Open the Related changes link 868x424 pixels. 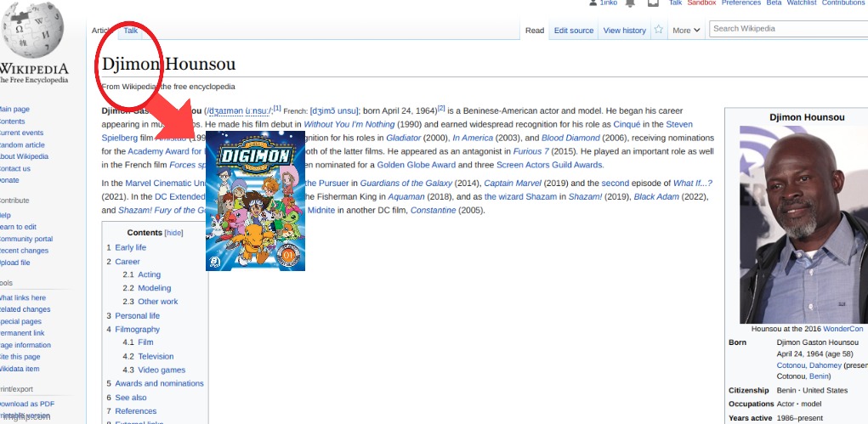click(x=25, y=309)
